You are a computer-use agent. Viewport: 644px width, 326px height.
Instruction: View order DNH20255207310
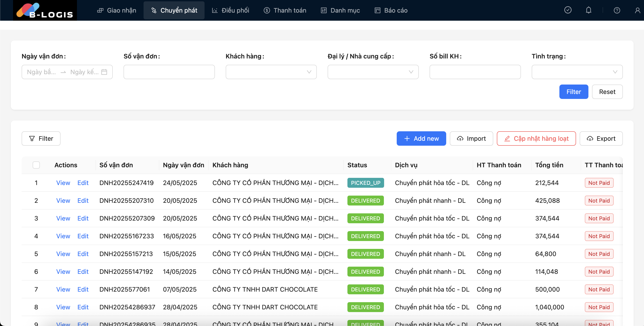pyautogui.click(x=63, y=201)
